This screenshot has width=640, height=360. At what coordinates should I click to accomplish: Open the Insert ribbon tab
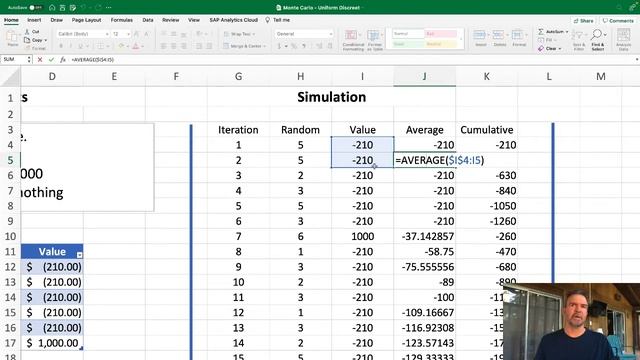(x=34, y=20)
